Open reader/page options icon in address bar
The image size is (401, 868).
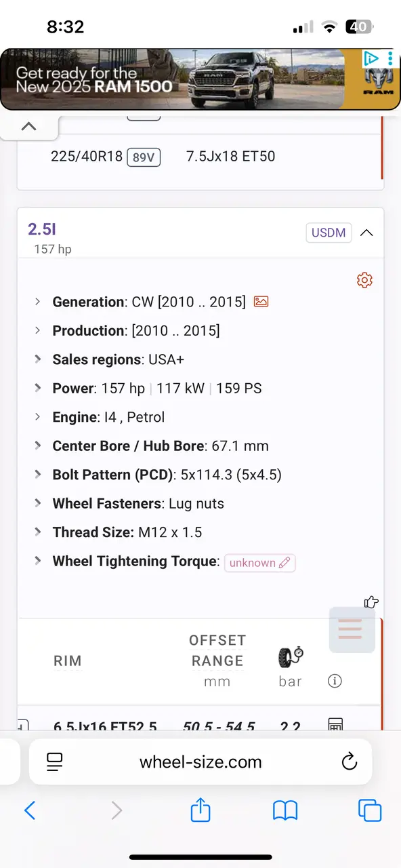pos(55,762)
